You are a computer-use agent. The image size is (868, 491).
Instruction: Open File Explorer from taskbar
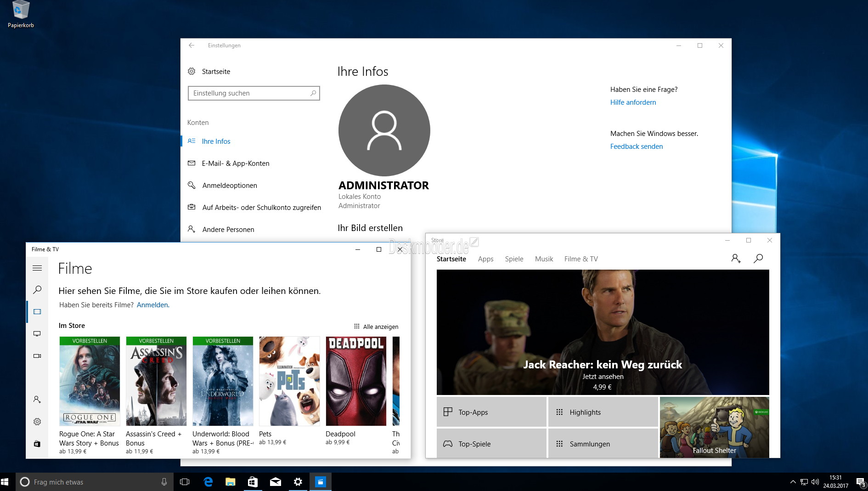(231, 482)
